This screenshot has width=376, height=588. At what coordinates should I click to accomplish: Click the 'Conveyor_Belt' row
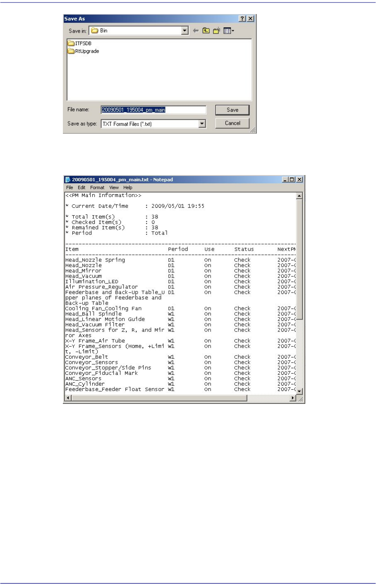180,357
